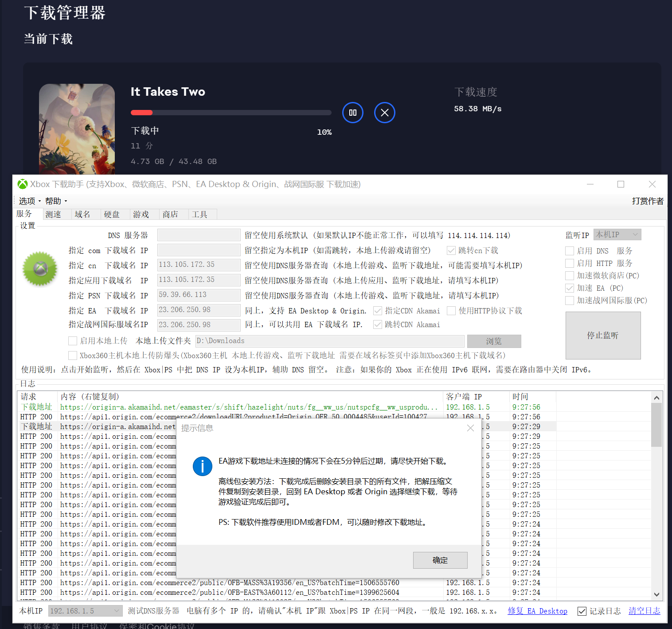Click the 指定 cn 下载域名 IP field
The height and width of the screenshot is (629, 672).
click(199, 265)
